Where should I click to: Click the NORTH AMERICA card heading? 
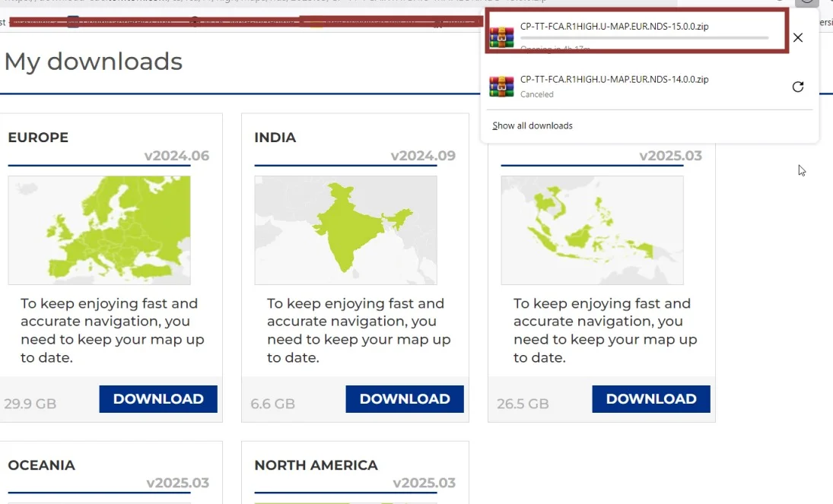pyautogui.click(x=316, y=465)
